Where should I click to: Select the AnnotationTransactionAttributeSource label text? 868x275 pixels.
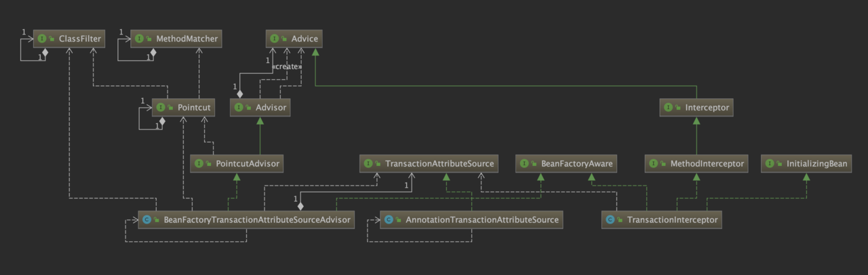click(481, 219)
